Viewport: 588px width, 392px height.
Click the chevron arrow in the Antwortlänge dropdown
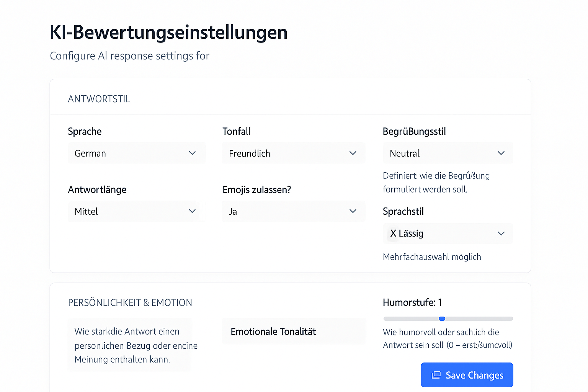coord(192,211)
